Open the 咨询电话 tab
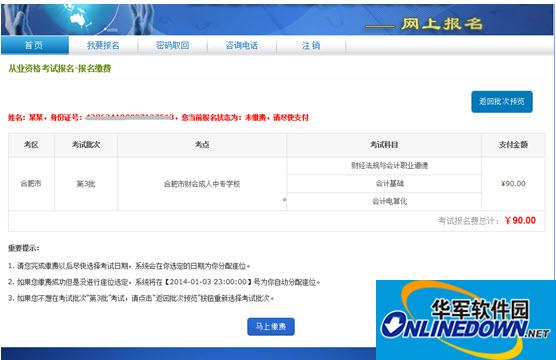Viewport: 556px width, 360px height. click(x=242, y=45)
